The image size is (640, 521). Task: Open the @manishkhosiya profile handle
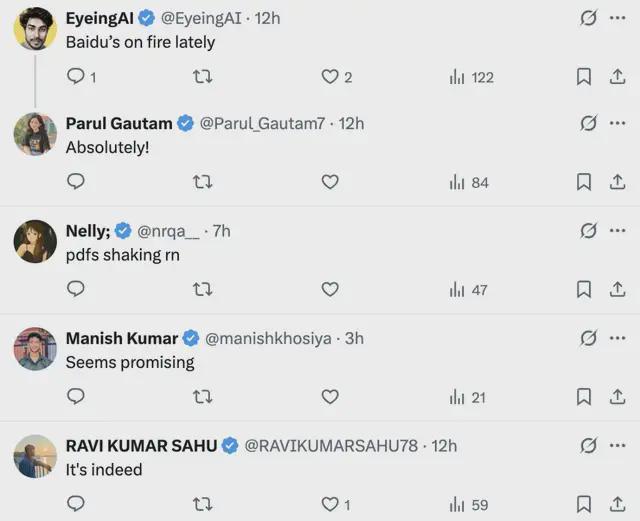(x=268, y=338)
